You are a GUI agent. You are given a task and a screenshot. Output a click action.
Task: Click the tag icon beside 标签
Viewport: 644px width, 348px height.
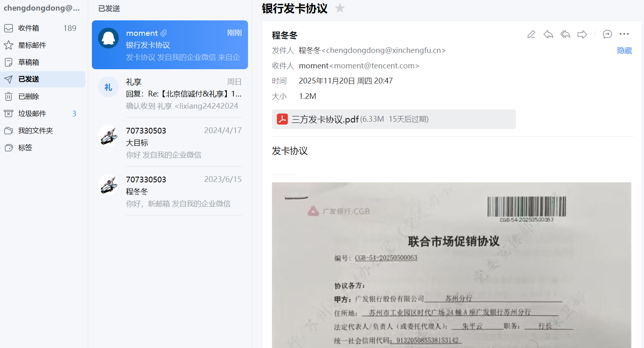9,148
